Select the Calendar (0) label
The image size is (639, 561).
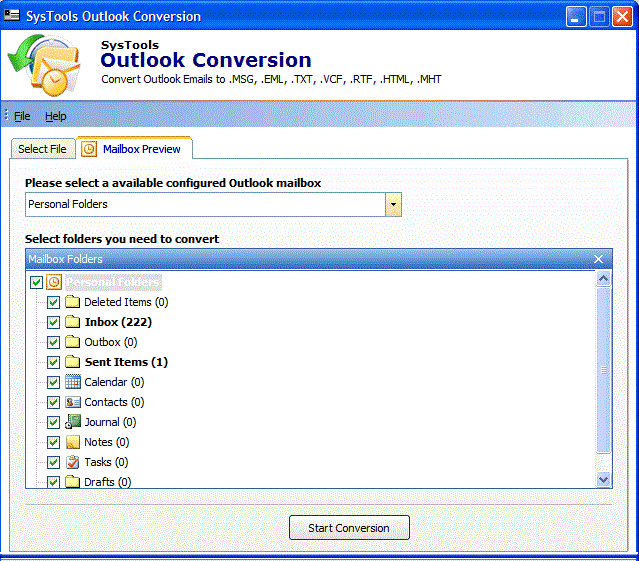[x=114, y=382]
